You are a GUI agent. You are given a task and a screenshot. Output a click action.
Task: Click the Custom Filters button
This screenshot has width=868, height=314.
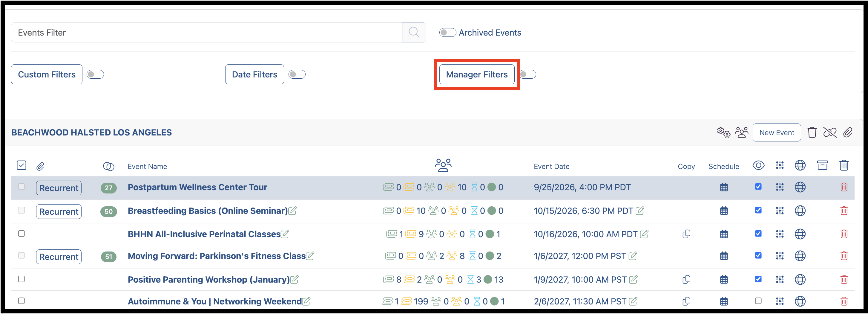[x=47, y=74]
